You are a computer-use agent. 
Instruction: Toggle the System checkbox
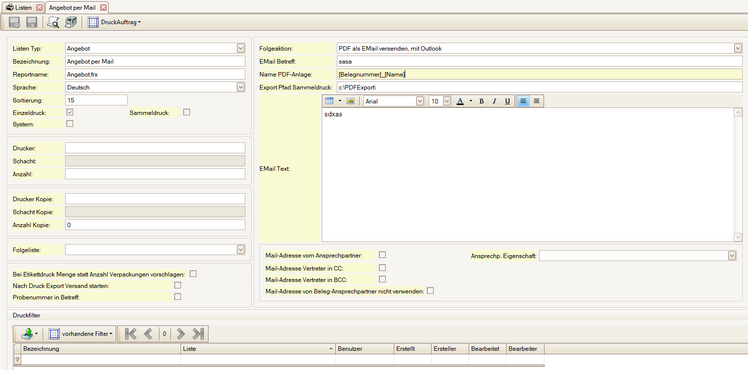70,124
